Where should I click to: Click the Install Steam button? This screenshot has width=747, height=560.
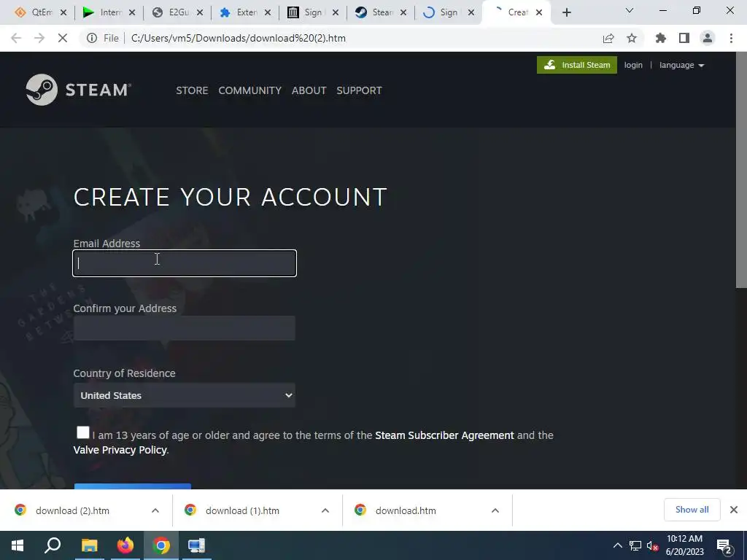(x=576, y=65)
